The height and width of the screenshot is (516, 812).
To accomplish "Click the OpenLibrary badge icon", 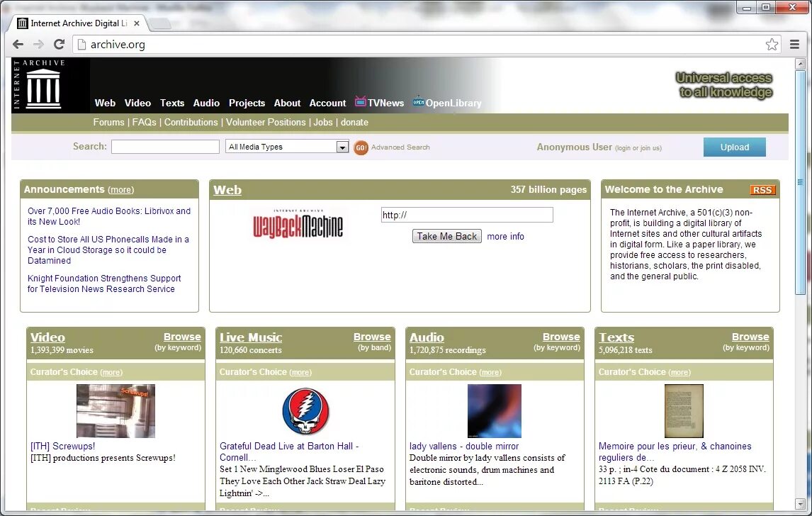I will tap(419, 102).
